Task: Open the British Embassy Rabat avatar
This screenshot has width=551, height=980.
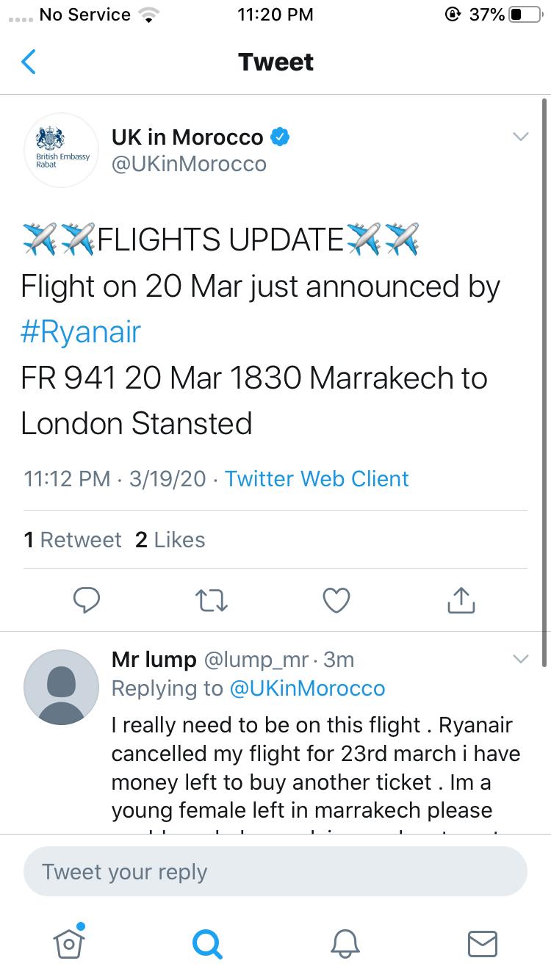Action: point(62,150)
